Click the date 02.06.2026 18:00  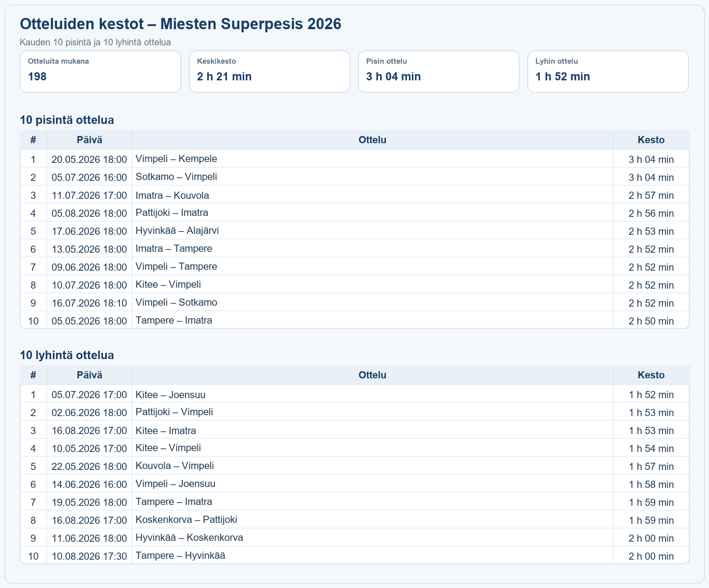89,412
